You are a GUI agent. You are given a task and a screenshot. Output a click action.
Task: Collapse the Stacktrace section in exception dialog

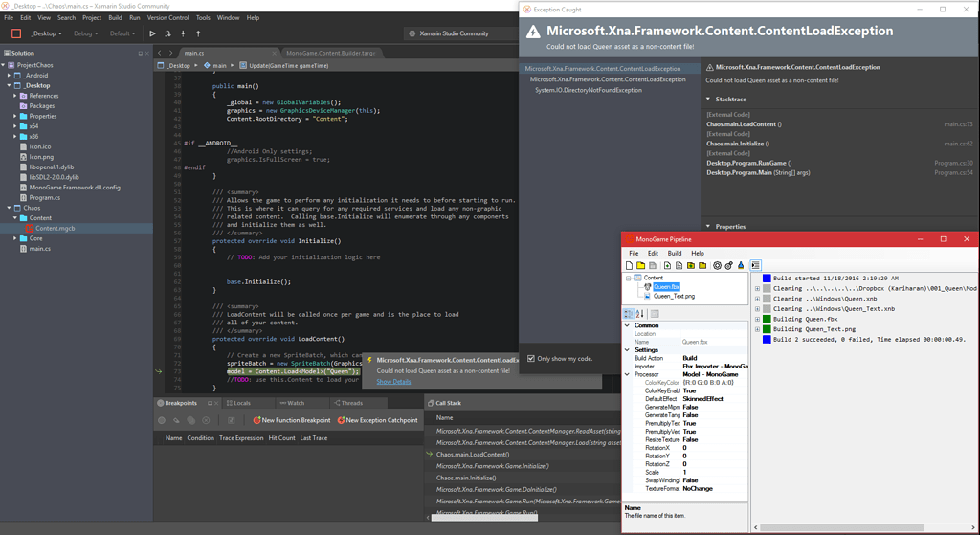(x=709, y=99)
